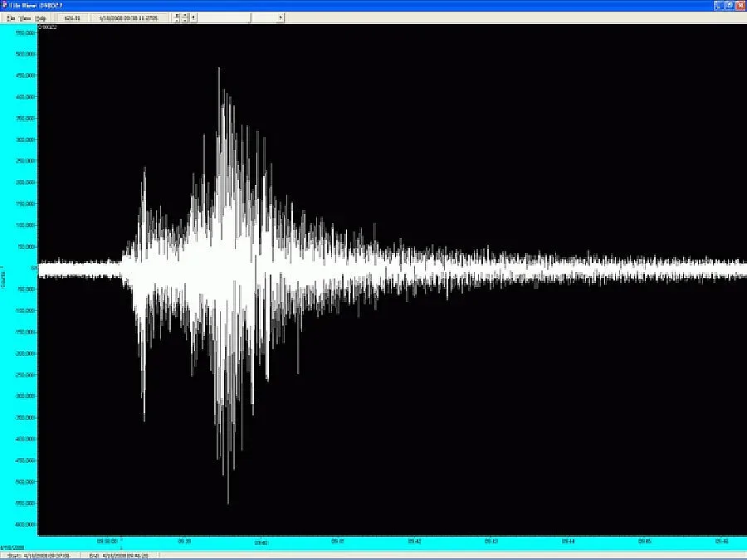Open the Help menu
Image resolution: width=747 pixels, height=560 pixels.
click(x=40, y=17)
